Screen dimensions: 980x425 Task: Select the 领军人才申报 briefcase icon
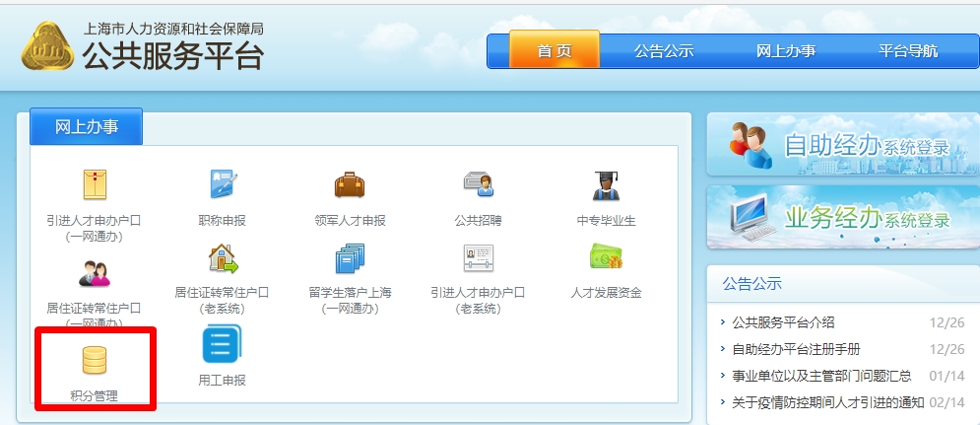(350, 184)
